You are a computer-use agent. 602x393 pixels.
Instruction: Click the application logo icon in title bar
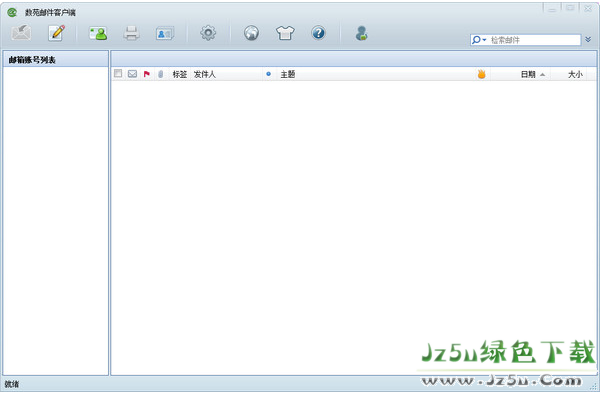click(x=12, y=13)
